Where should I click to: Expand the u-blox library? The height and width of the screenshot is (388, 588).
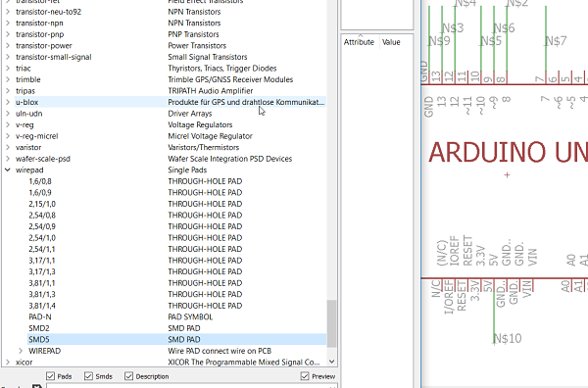click(8, 102)
